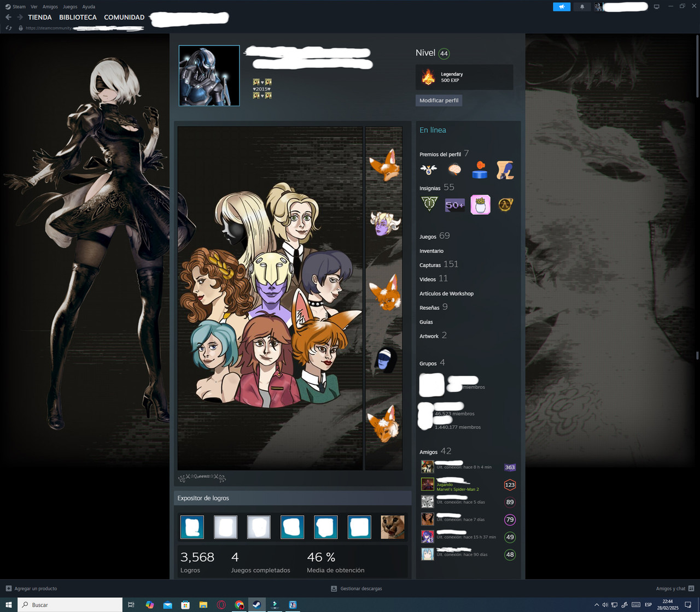The height and width of the screenshot is (612, 700).
Task: Open the Inventario link
Action: [431, 251]
